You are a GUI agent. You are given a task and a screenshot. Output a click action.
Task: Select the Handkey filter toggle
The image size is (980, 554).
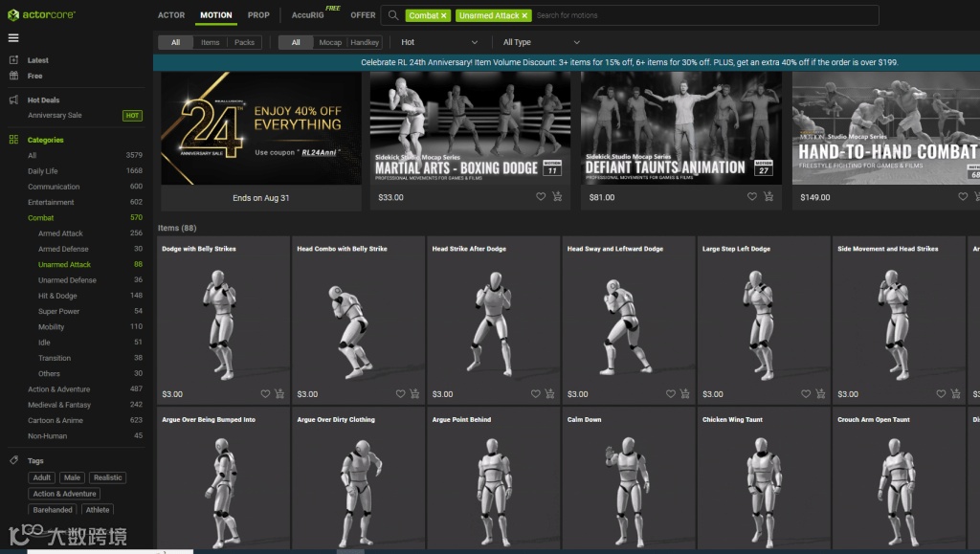point(365,42)
